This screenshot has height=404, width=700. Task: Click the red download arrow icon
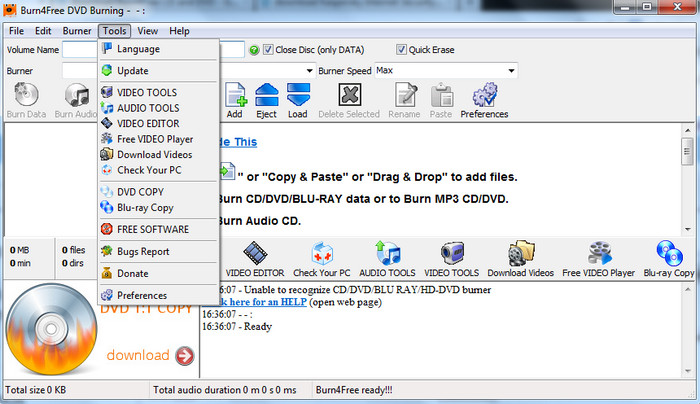click(x=184, y=356)
